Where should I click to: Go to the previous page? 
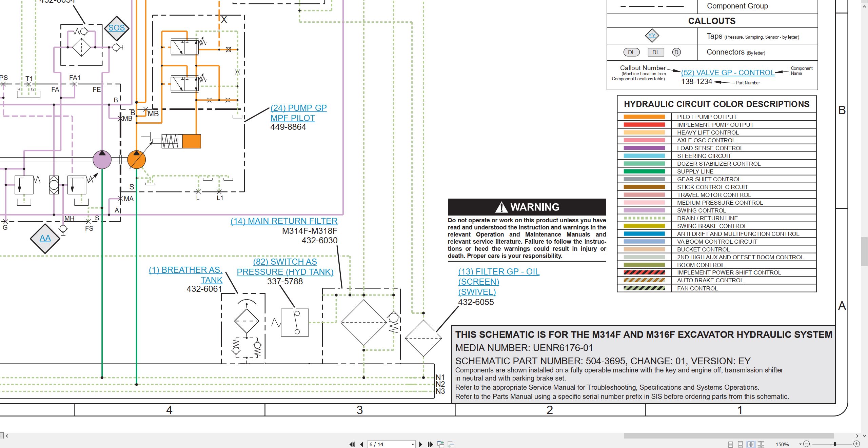click(362, 444)
